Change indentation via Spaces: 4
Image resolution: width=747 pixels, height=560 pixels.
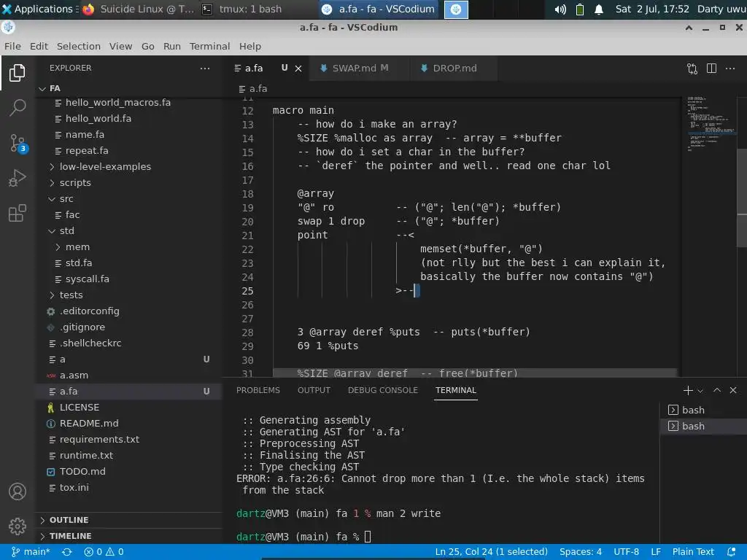pyautogui.click(x=580, y=552)
